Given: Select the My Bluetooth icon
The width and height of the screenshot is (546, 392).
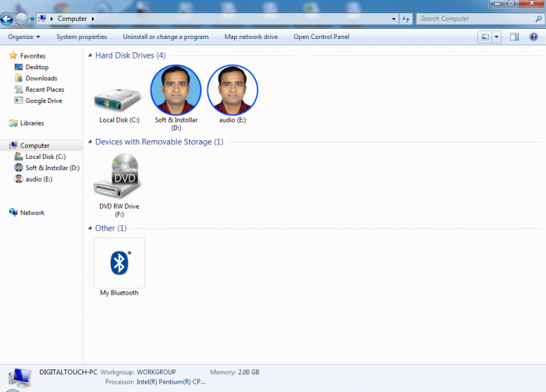Looking at the screenshot, I should click(x=119, y=263).
